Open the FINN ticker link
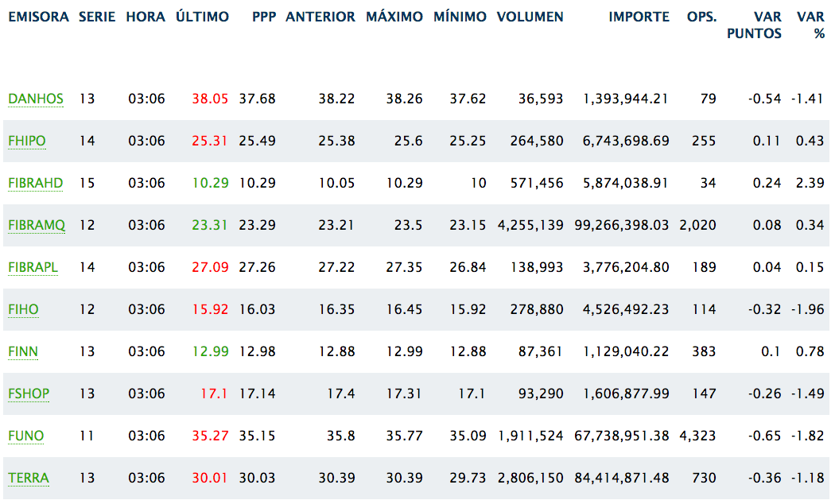 23,351
